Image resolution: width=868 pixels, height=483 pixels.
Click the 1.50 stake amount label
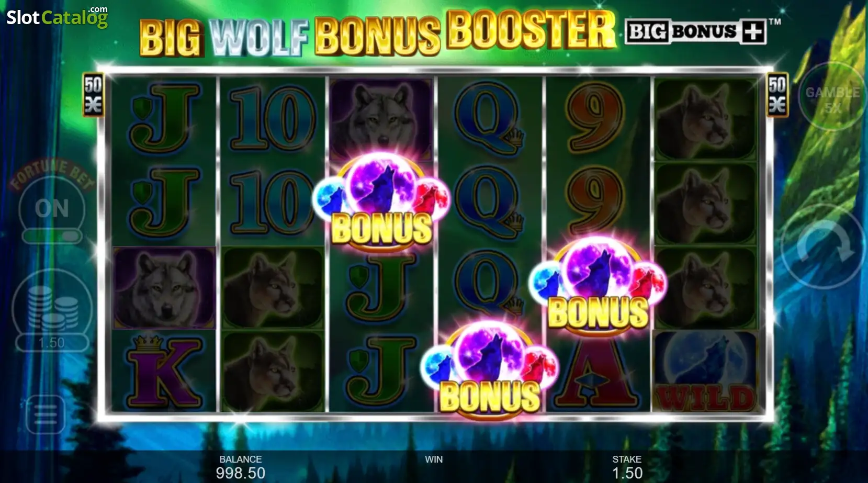(x=52, y=343)
